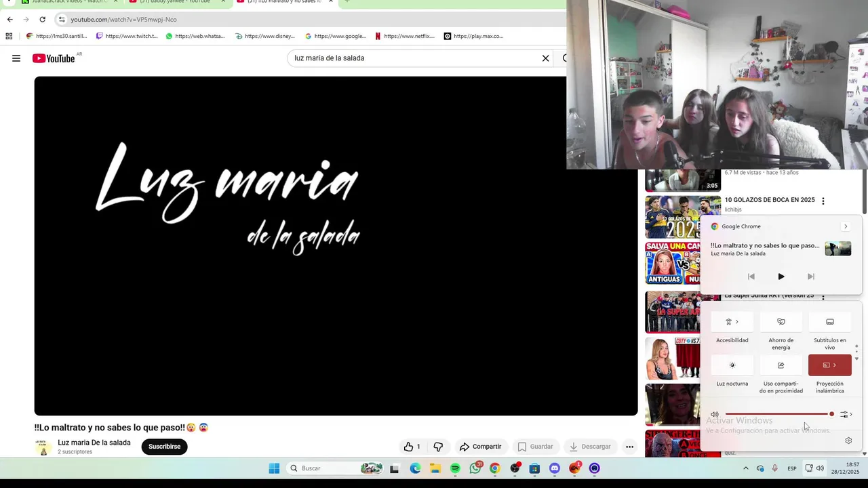Click the Guardar button
This screenshot has width=868, height=488.
click(535, 447)
